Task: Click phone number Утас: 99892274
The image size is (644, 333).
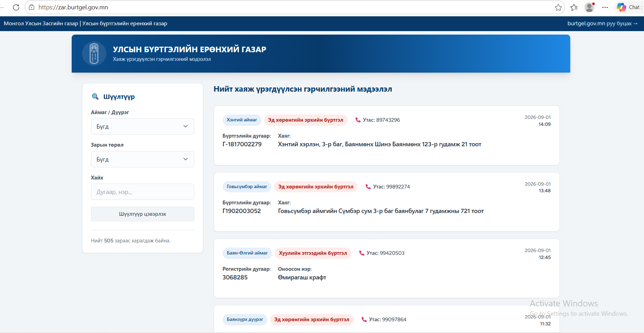Action: 391,187
